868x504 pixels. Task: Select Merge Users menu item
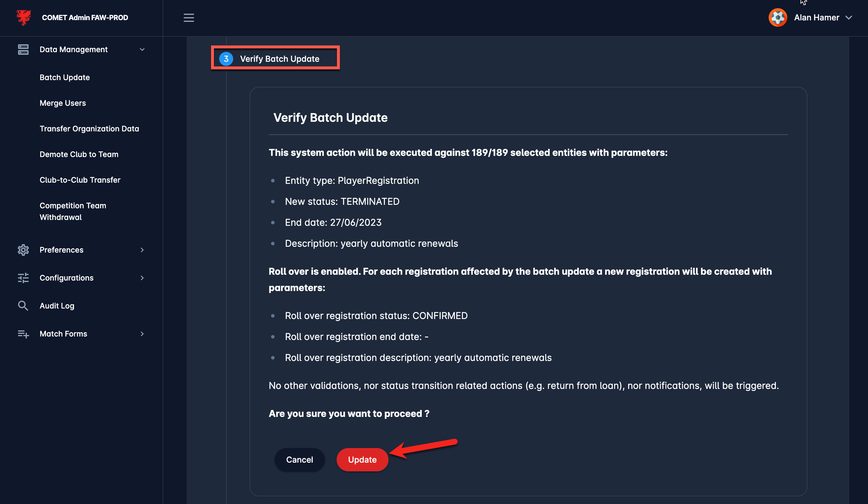[x=63, y=103]
